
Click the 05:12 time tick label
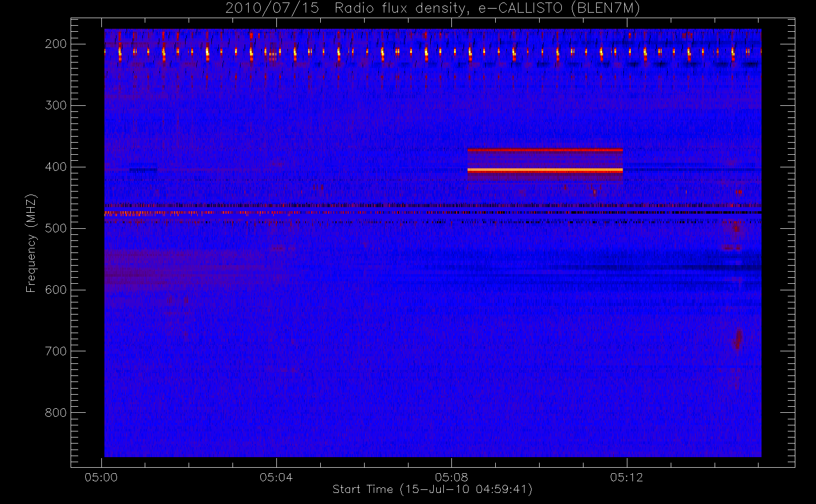626,477
